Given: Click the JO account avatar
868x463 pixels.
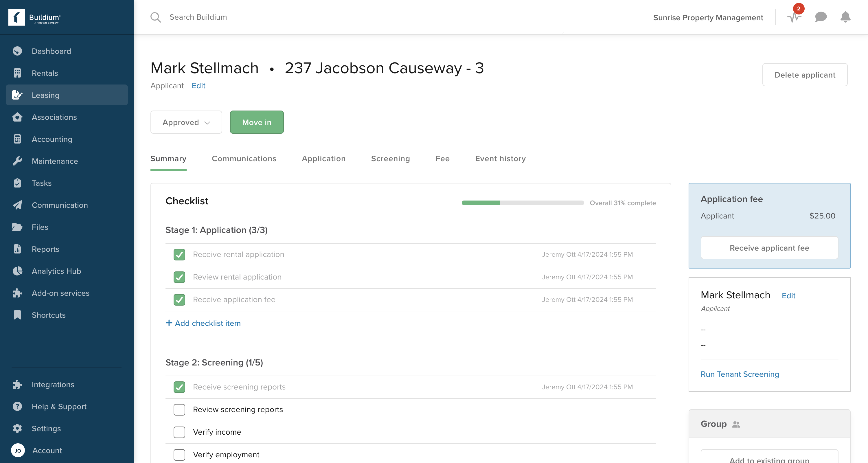Looking at the screenshot, I should click(18, 450).
